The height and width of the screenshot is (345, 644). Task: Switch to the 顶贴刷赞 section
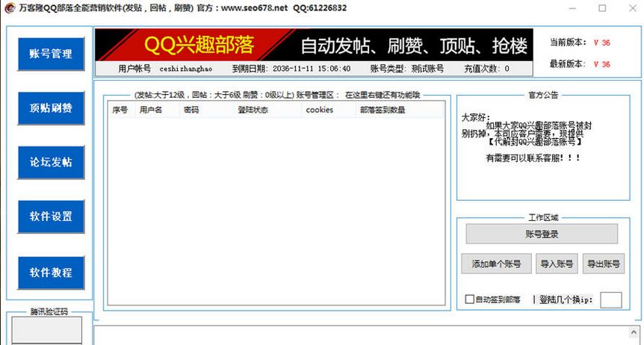pyautogui.click(x=51, y=108)
